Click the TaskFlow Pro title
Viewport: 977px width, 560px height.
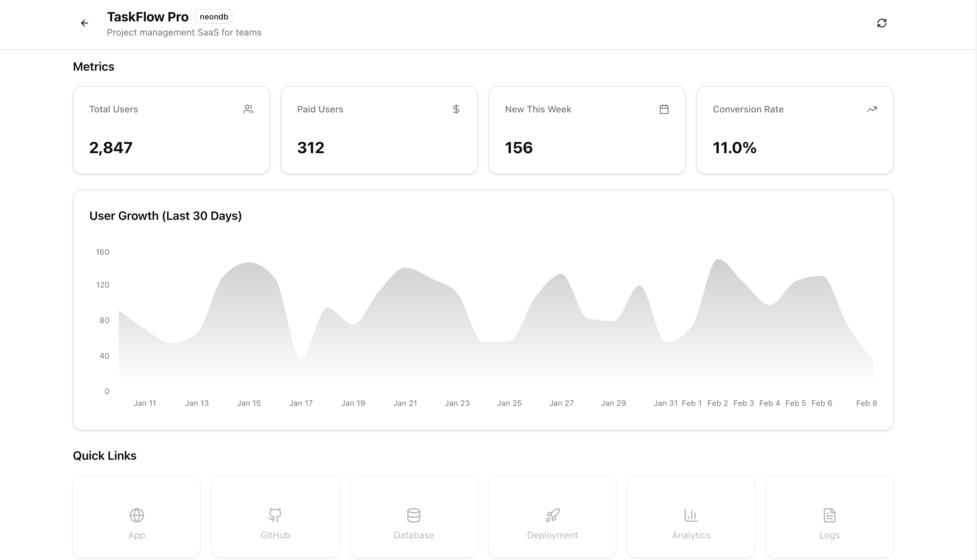click(147, 17)
